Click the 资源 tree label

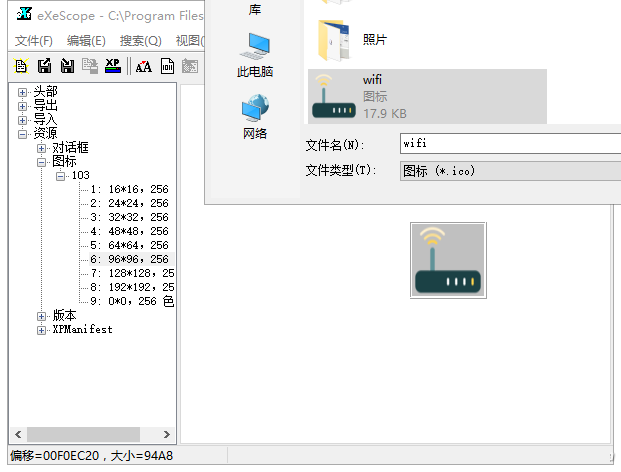[45, 133]
